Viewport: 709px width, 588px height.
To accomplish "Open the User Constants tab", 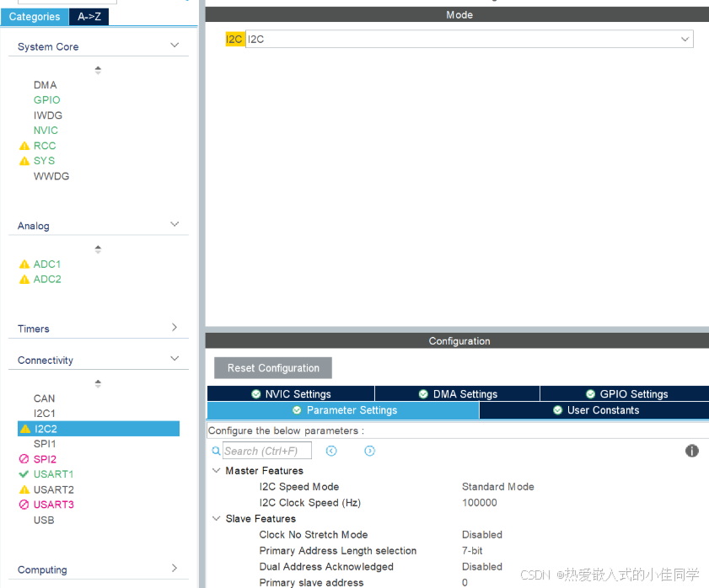I will (x=594, y=410).
